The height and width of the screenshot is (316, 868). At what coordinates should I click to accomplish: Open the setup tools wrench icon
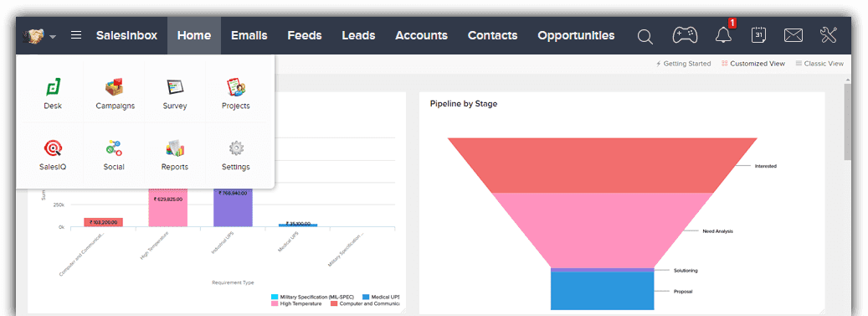tap(829, 35)
